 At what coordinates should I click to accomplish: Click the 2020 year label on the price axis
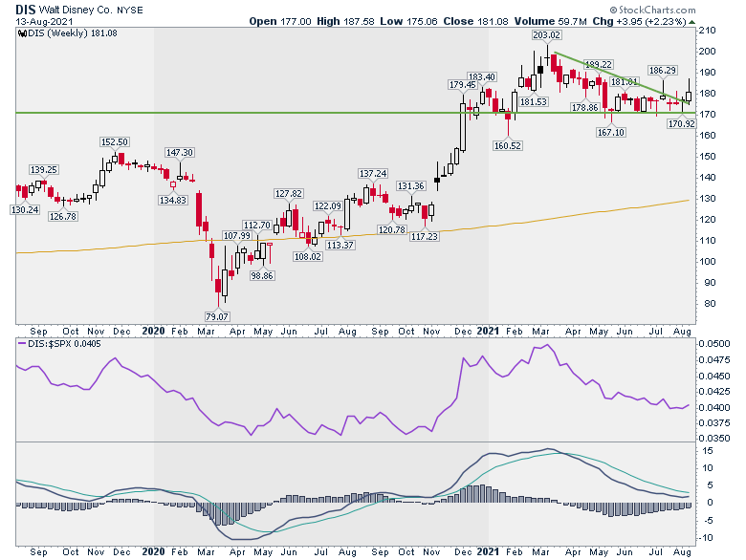pos(153,331)
